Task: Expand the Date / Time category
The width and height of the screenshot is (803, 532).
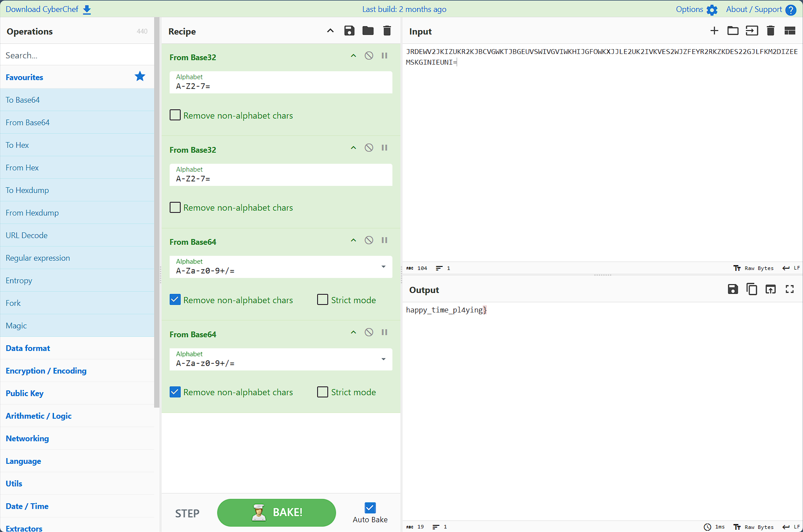Action: pyautogui.click(x=77, y=506)
